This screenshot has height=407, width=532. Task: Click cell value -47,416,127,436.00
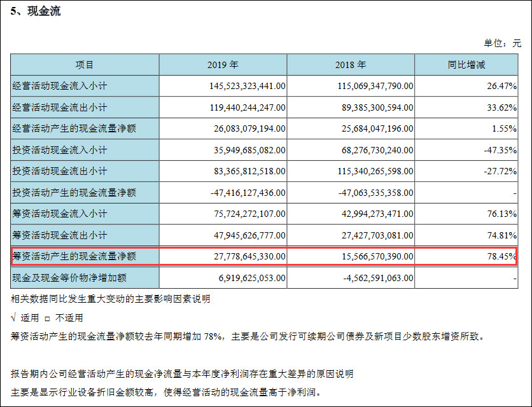coord(248,192)
